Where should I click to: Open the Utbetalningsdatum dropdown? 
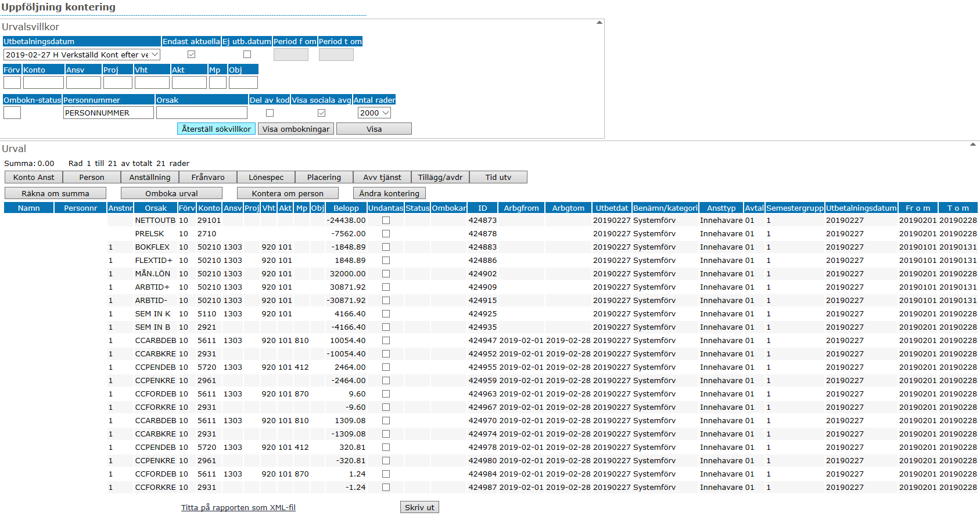click(82, 55)
